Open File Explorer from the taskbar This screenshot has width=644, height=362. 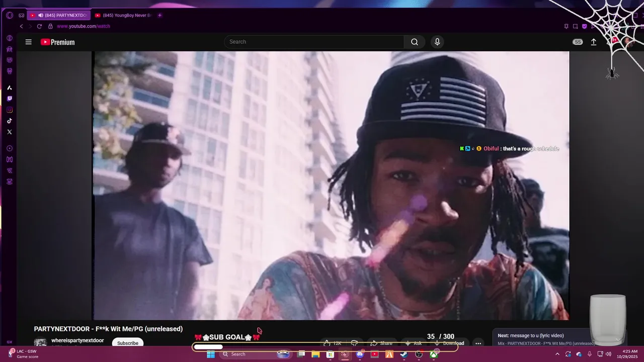[315, 354]
